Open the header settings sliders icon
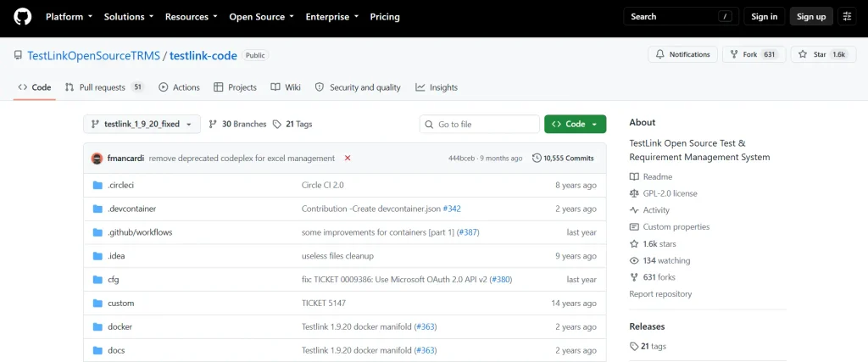 tap(847, 17)
